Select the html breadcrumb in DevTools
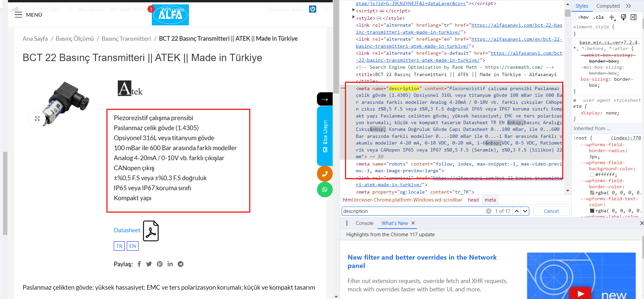Viewport: 644px width, 299px height. coord(402,200)
